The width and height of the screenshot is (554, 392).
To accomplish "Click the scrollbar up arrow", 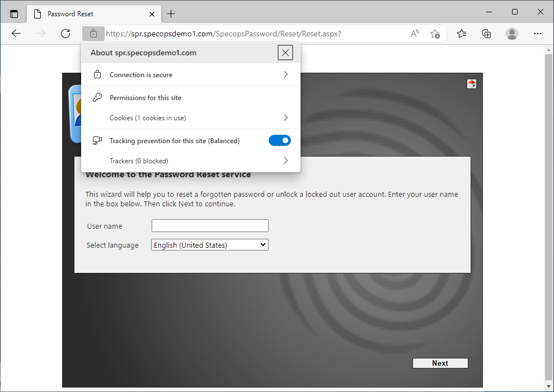I will click(548, 50).
